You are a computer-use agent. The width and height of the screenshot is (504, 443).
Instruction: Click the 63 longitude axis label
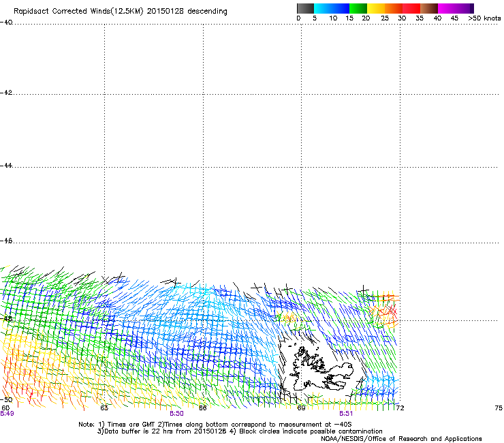pos(104,408)
